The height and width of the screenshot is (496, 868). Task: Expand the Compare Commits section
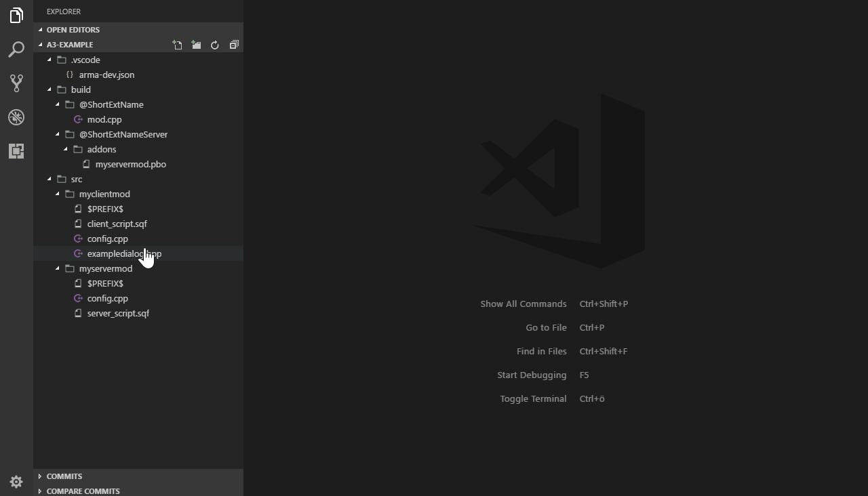tap(83, 491)
